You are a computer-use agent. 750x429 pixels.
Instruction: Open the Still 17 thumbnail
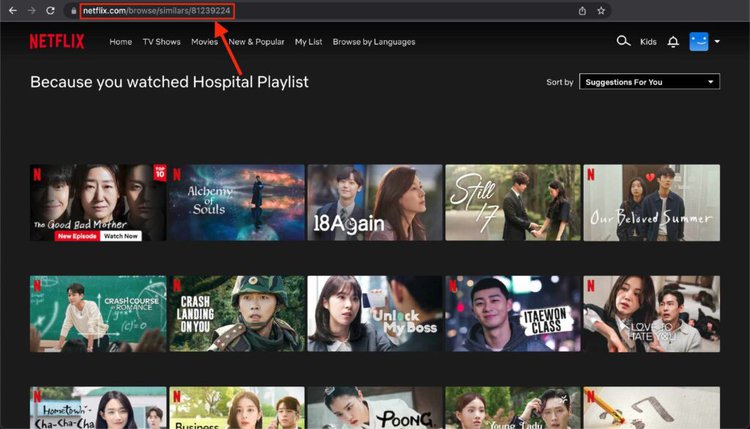tap(513, 203)
